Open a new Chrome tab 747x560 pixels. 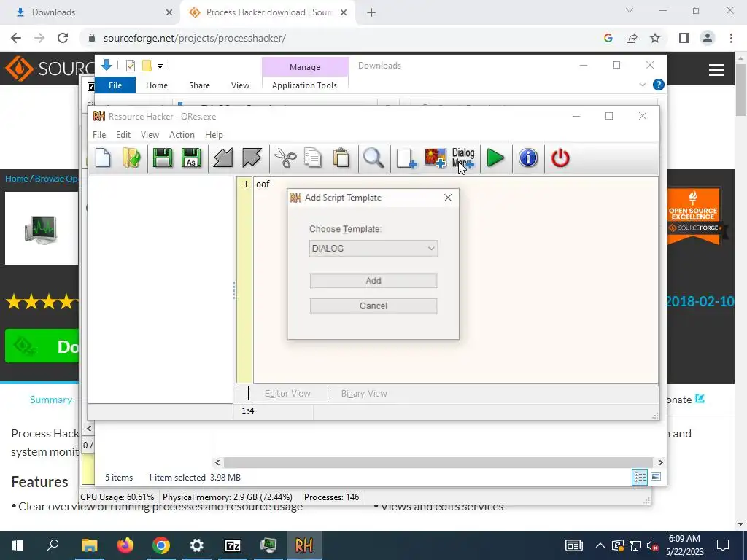coord(371,13)
